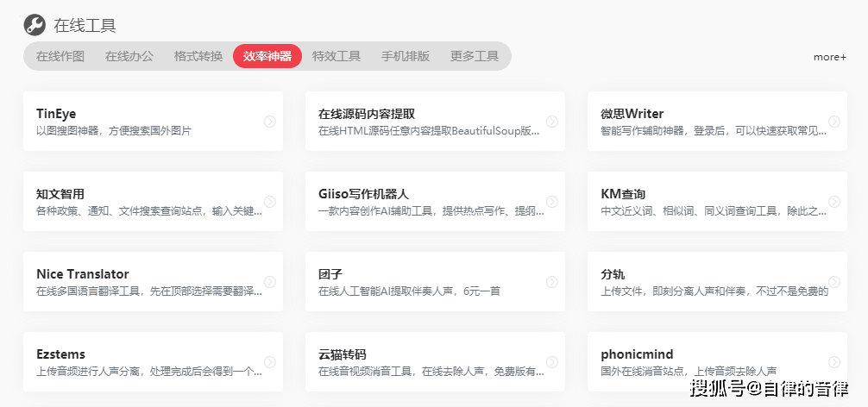This screenshot has width=868, height=407.
Task: Click the arrow icon on 团子 card
Action: coord(552,282)
